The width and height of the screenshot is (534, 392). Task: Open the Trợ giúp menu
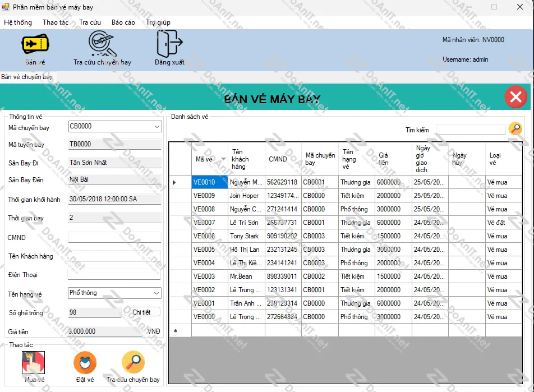click(158, 22)
